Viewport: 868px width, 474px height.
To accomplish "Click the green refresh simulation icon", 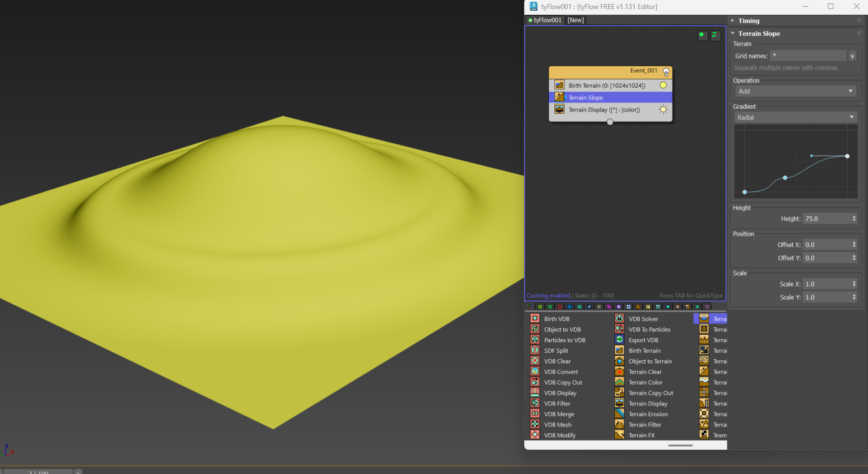I will coord(715,35).
